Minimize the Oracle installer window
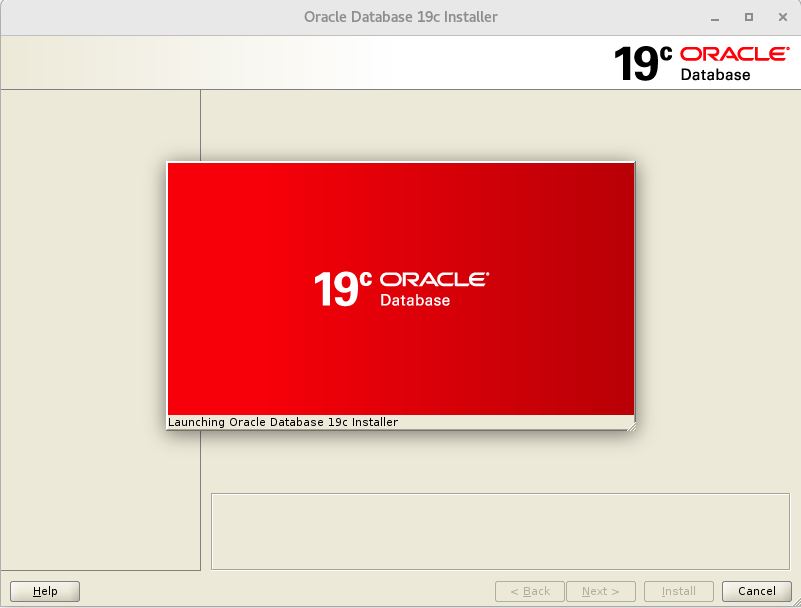This screenshot has height=608, width=801. (x=715, y=17)
